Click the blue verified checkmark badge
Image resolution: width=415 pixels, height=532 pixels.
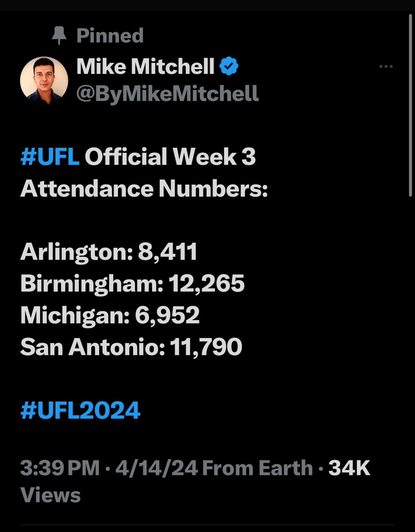[229, 66]
